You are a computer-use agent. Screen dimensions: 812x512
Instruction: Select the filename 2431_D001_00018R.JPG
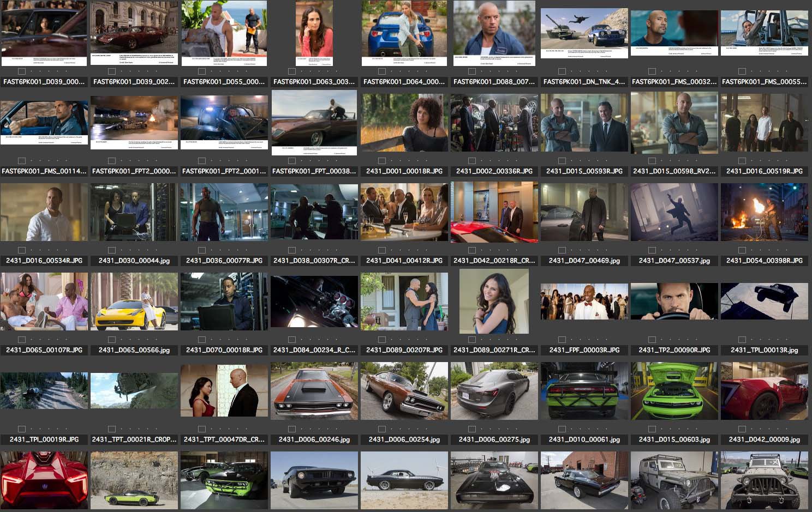tap(404, 171)
